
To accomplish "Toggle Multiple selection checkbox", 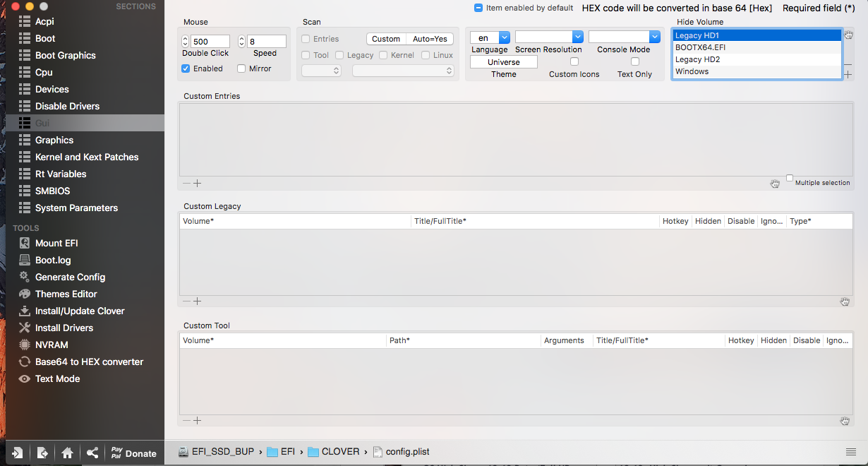I will pos(790,178).
